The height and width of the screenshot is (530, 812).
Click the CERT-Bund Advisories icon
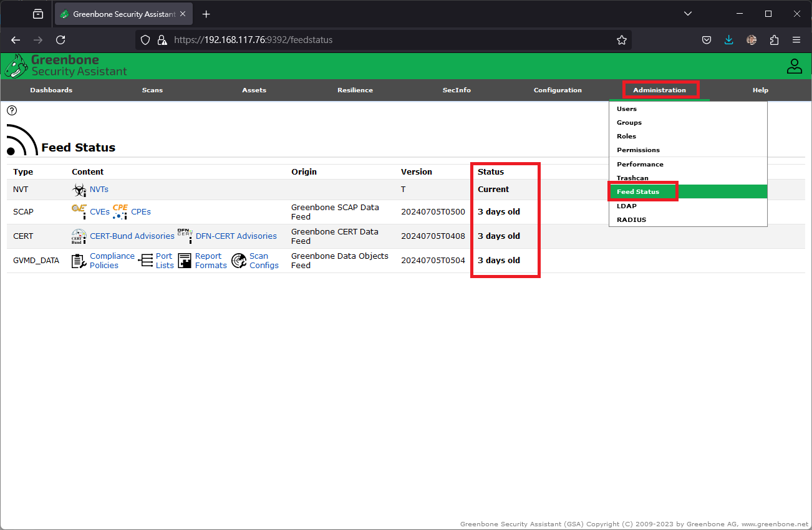tap(79, 236)
